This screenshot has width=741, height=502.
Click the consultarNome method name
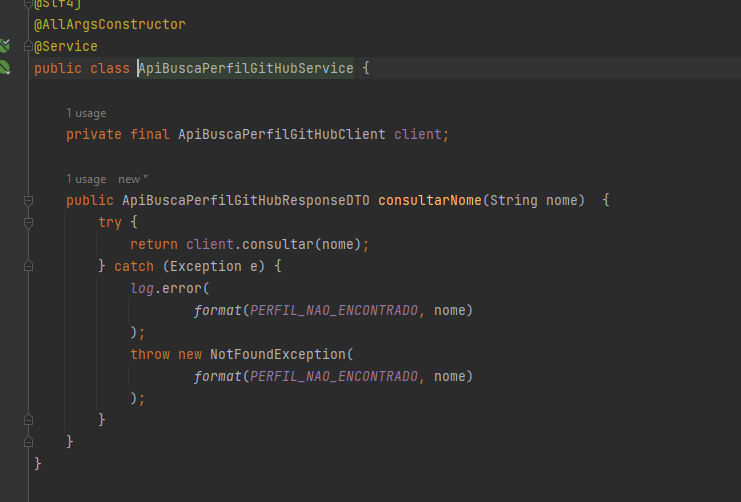[x=430, y=200]
